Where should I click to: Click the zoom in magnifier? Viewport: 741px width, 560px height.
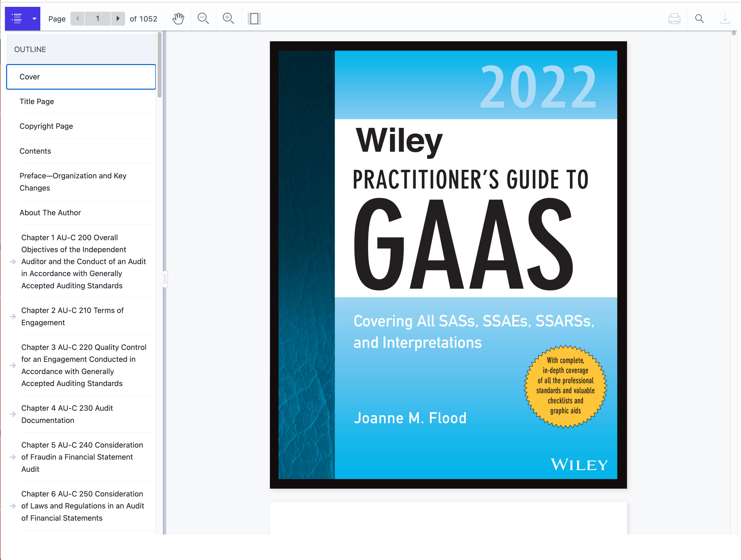228,19
